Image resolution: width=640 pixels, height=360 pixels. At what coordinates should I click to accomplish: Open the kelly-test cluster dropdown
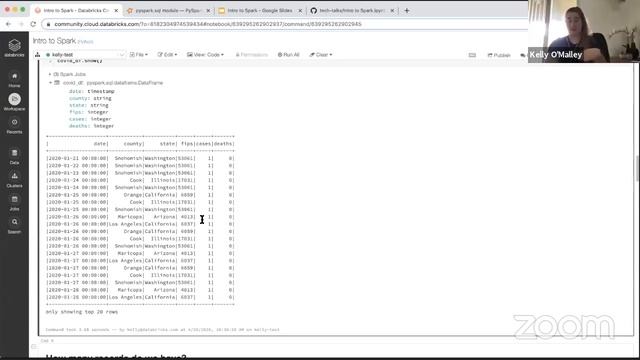(x=84, y=55)
